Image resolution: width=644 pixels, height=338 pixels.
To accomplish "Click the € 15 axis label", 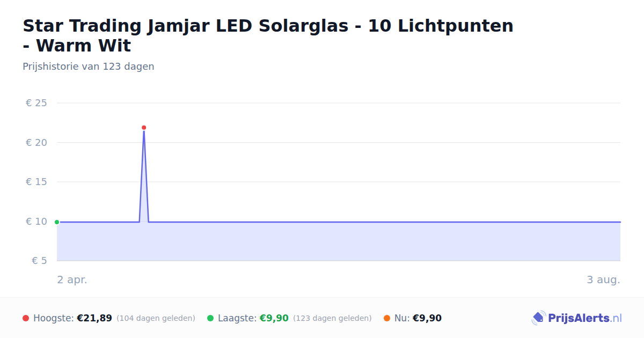I will [x=36, y=182].
